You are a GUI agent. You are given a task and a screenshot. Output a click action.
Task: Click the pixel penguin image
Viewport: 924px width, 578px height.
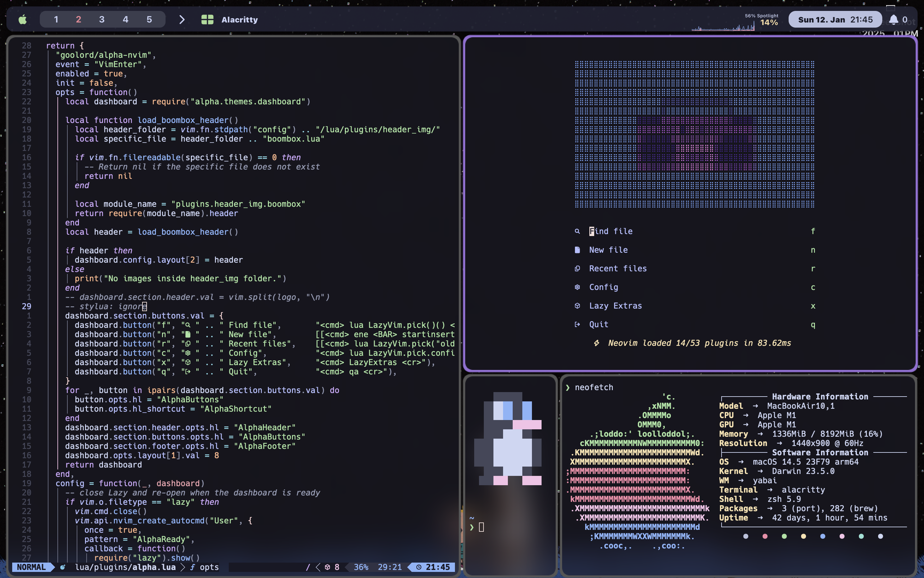(508, 438)
